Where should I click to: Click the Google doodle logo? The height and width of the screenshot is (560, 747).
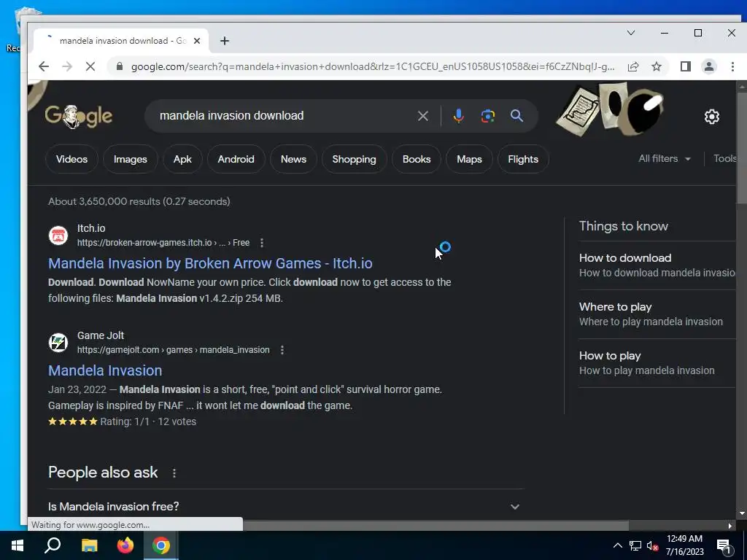click(79, 117)
